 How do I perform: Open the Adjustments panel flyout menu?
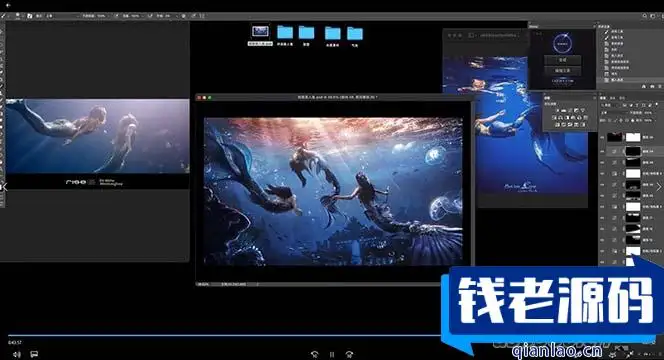(595, 98)
